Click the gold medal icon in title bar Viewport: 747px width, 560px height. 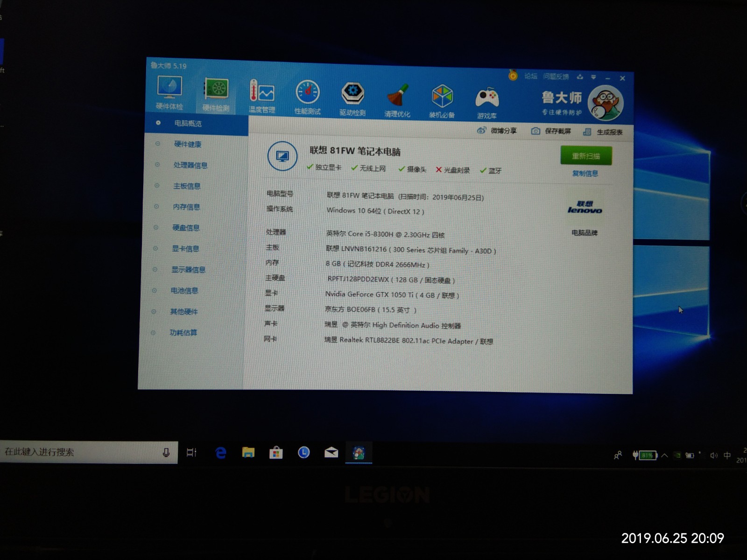(513, 75)
